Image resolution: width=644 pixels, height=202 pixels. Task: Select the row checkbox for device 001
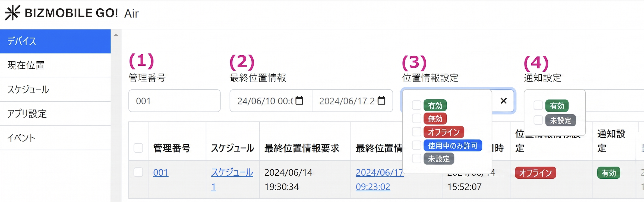138,172
